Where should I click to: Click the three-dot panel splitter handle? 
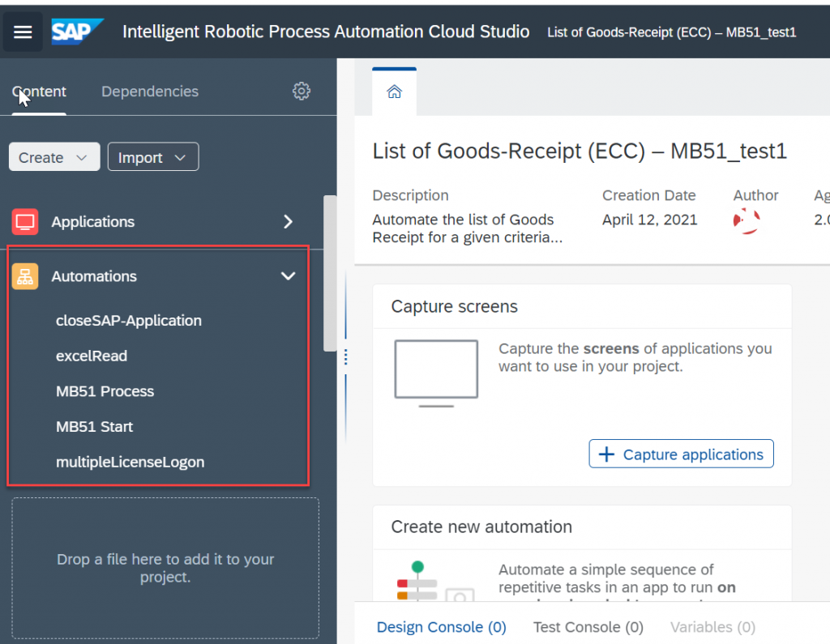(345, 357)
